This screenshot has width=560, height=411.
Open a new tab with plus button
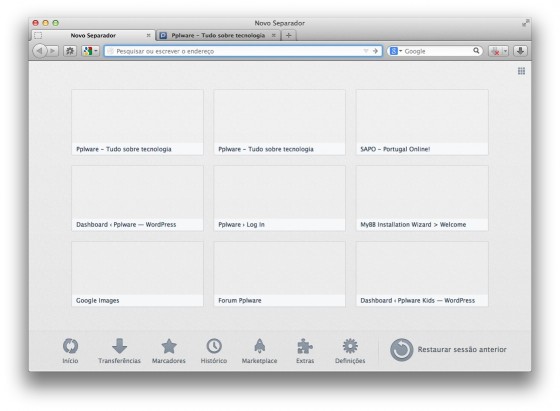[x=289, y=35]
